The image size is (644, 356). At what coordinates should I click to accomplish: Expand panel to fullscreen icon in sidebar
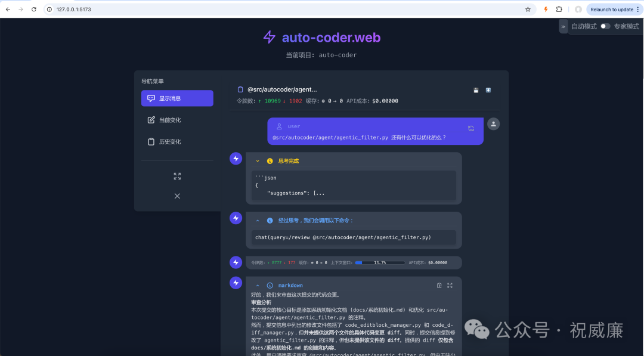coord(177,176)
